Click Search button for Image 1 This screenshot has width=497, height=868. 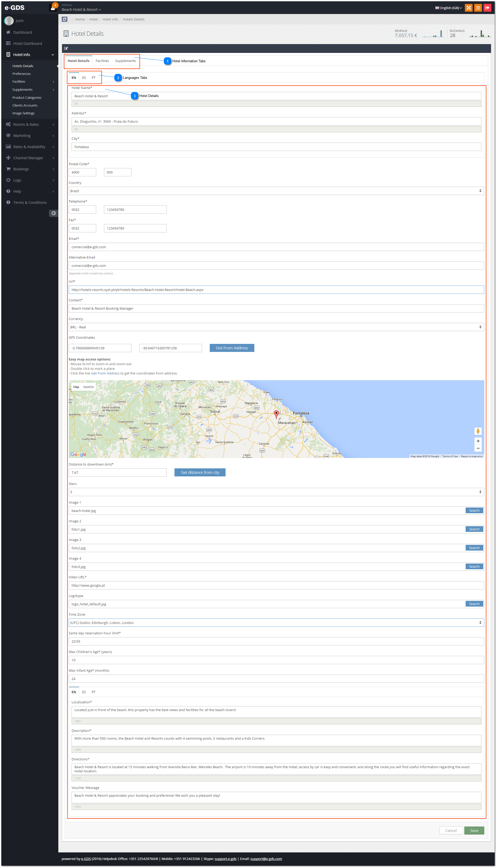474,510
